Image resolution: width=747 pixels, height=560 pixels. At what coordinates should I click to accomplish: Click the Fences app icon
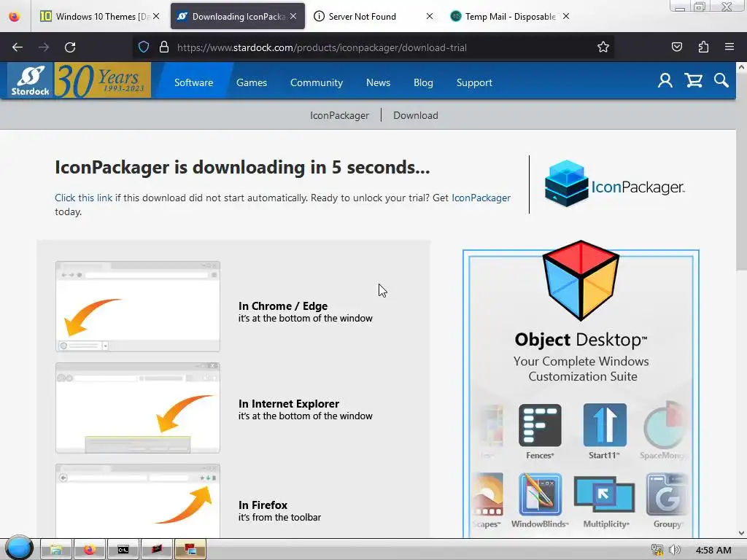pos(540,426)
